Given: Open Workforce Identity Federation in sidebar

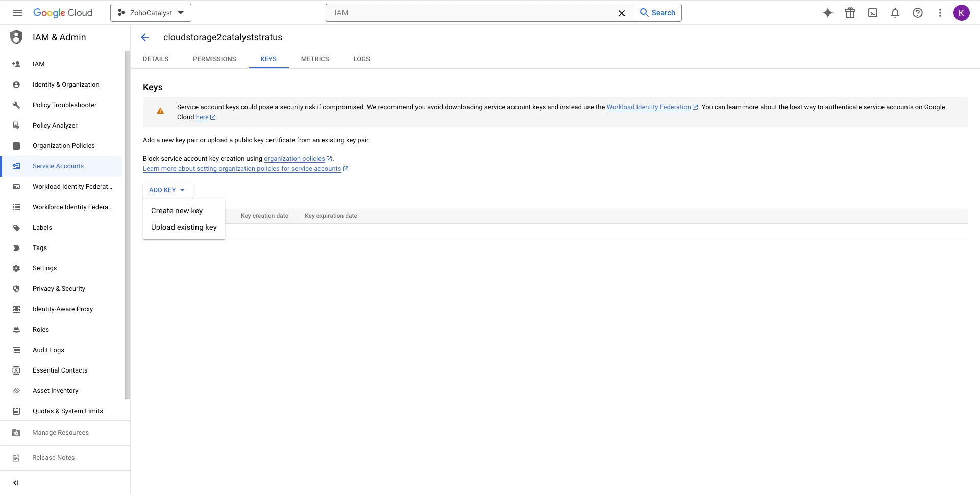Looking at the screenshot, I should pyautogui.click(x=62, y=207).
